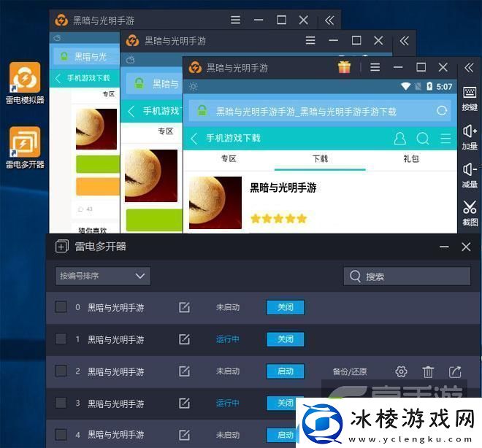
Task: Switch to the 专区 tab in front emulator
Action: [x=229, y=159]
